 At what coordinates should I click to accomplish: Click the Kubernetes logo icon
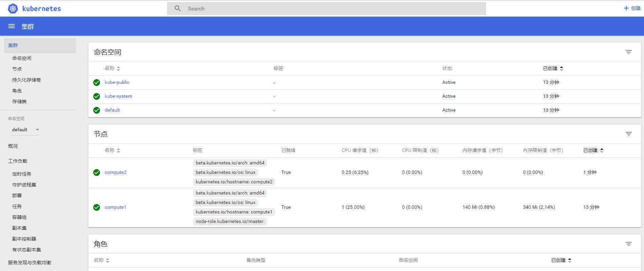(13, 8)
